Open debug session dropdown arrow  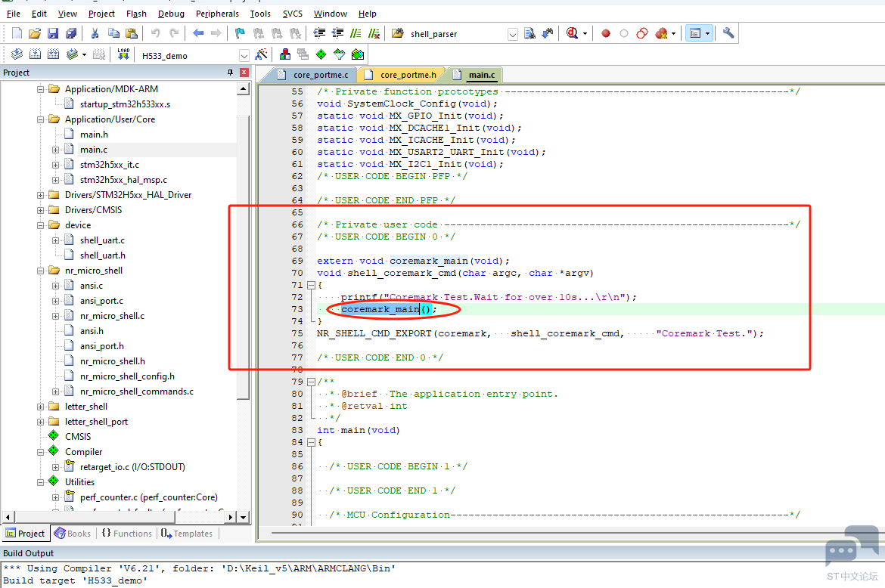coord(585,33)
